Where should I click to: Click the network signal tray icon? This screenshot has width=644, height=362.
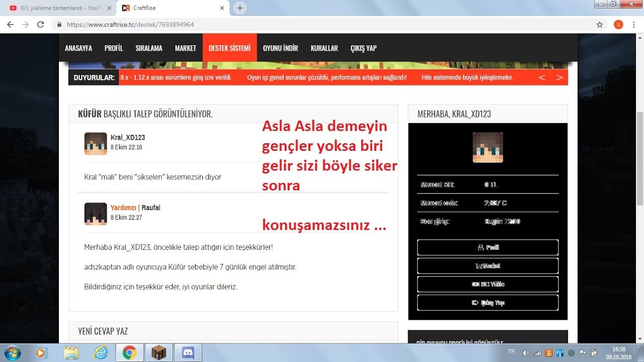point(537,353)
